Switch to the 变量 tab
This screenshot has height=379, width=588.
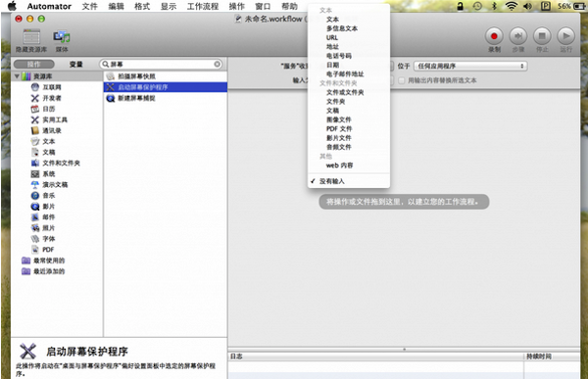76,64
